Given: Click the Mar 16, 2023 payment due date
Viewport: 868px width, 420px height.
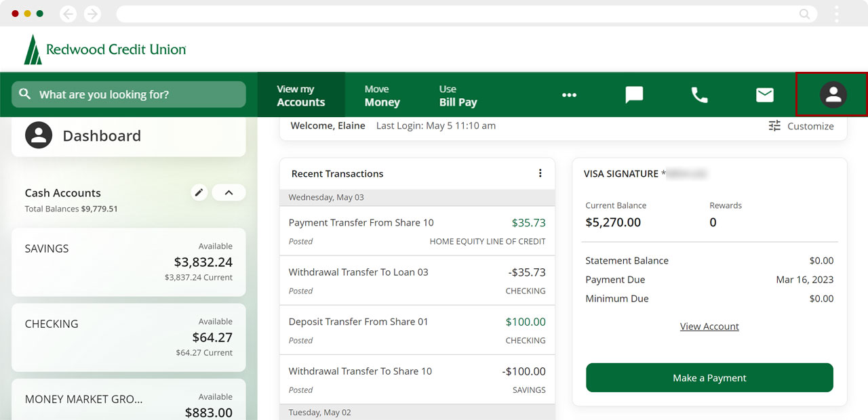Looking at the screenshot, I should (805, 280).
